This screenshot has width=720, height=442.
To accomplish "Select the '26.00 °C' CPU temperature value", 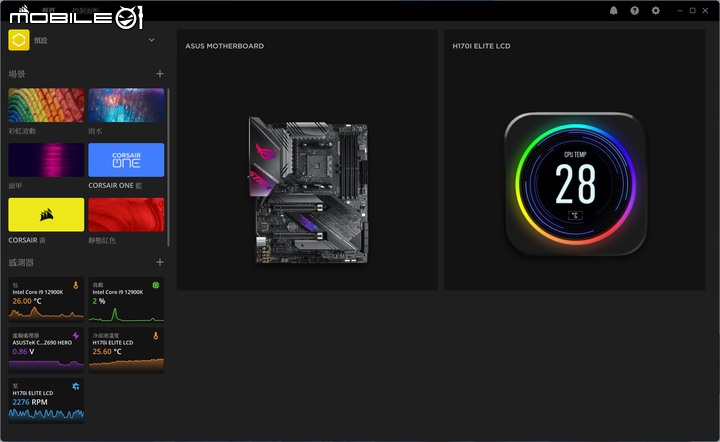I will pos(27,301).
